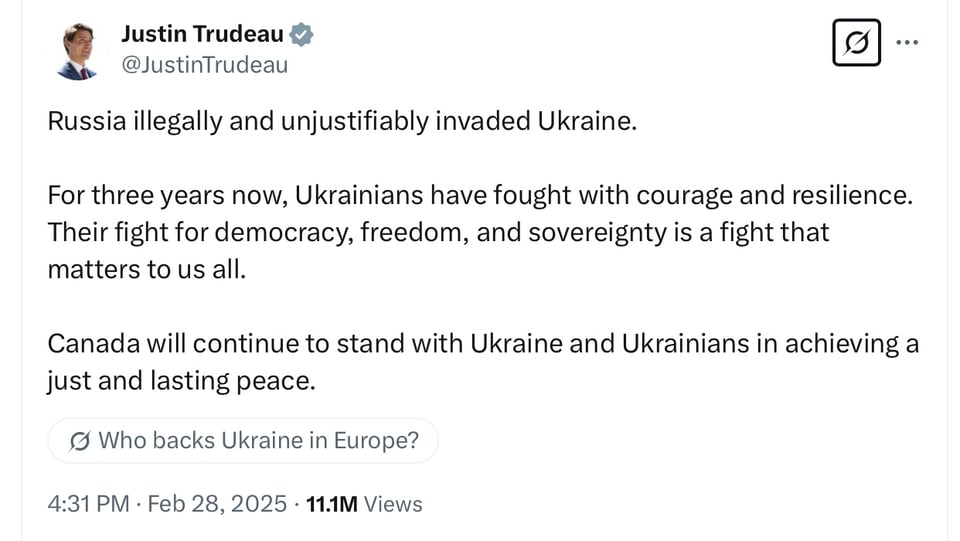The width and height of the screenshot is (960, 541).
Task: Click the sentence "Russia illegally and unjustifiably invaded Ukraine."
Action: (x=341, y=123)
